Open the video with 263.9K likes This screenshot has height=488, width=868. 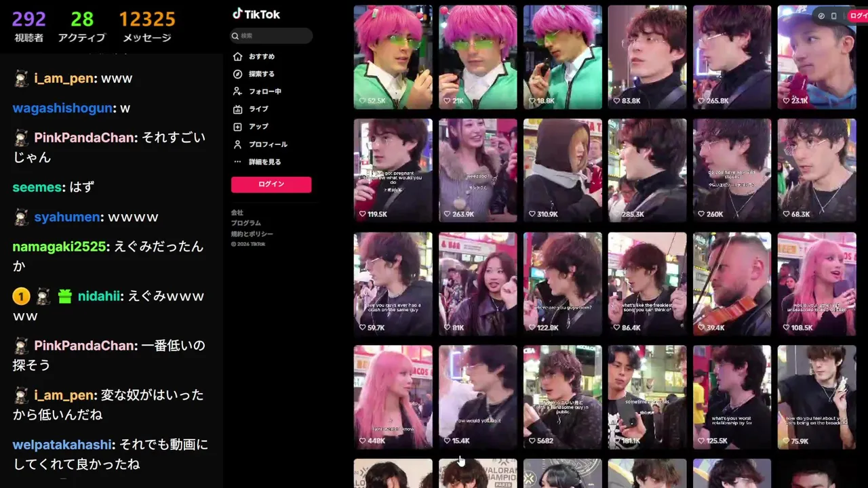tap(477, 170)
